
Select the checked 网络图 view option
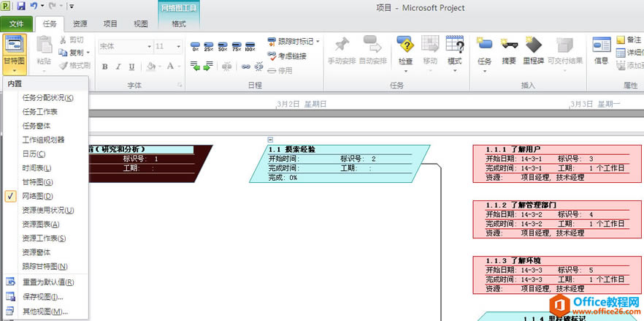[x=45, y=196]
